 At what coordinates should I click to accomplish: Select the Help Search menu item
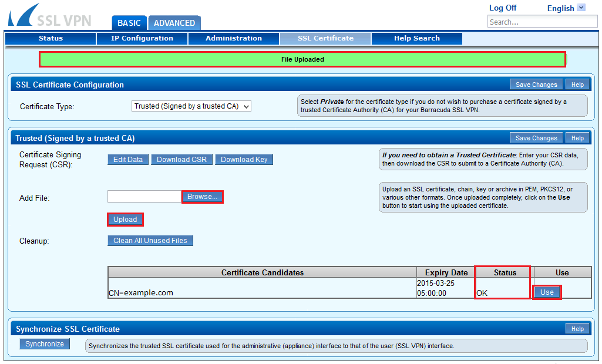click(x=416, y=39)
